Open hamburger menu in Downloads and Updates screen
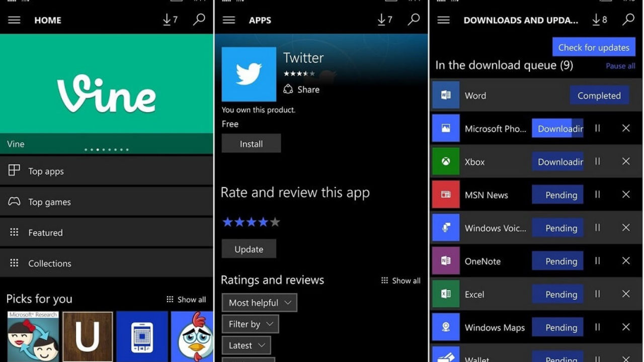This screenshot has height=362, width=644. pos(443,20)
